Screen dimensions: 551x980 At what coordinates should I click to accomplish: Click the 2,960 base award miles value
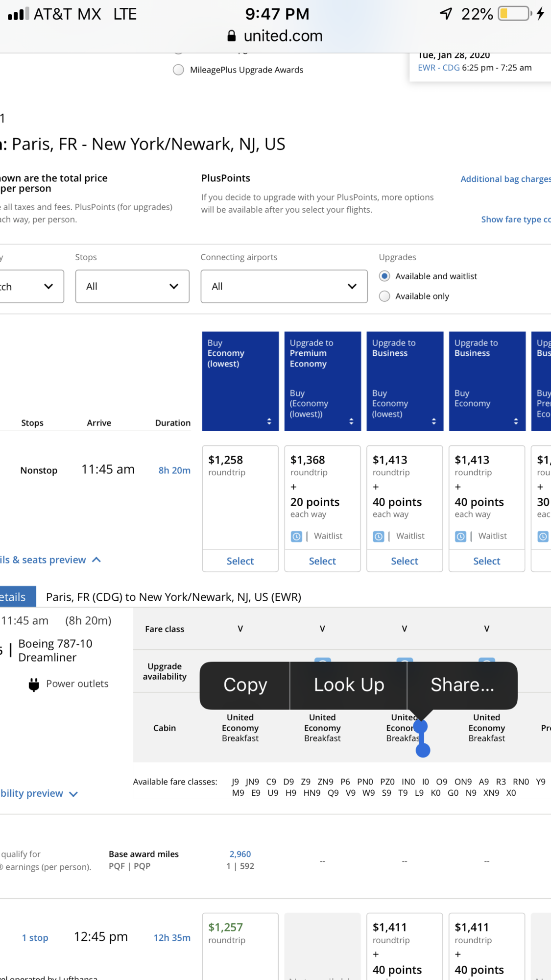(240, 854)
